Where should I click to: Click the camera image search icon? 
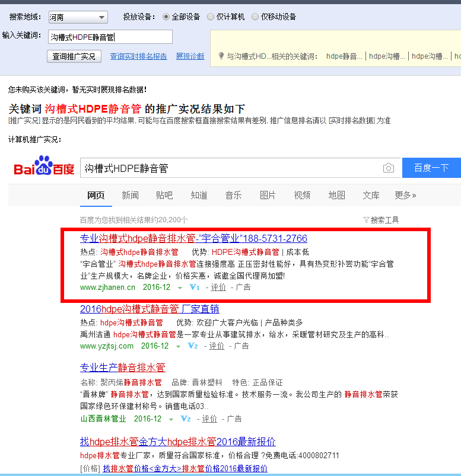point(389,168)
